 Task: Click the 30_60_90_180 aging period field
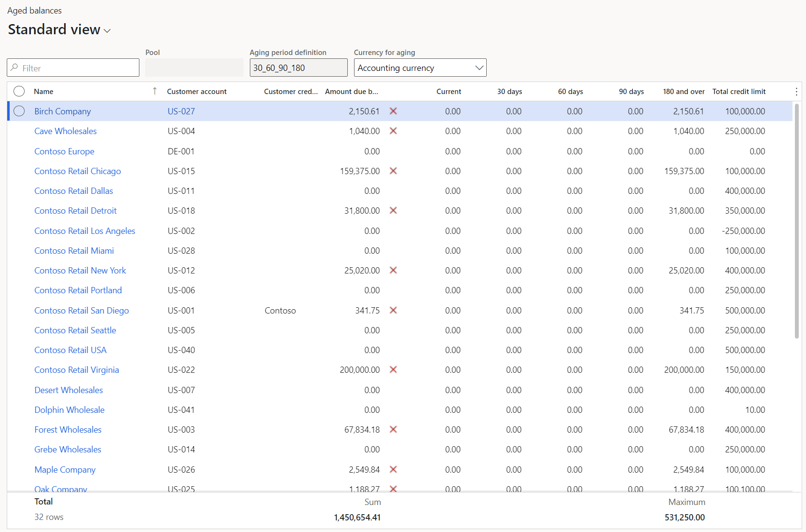(x=298, y=68)
